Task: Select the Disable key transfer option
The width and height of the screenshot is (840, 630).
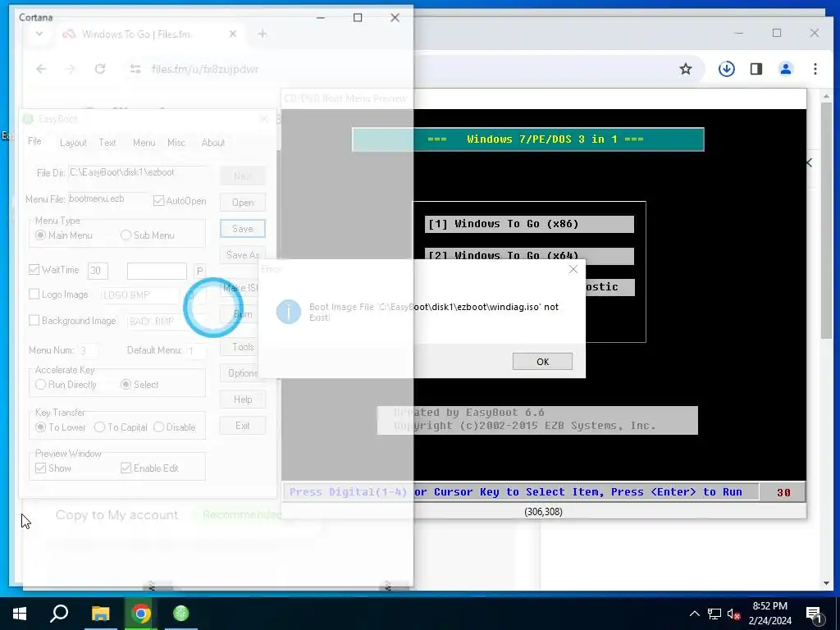Action: [158, 427]
